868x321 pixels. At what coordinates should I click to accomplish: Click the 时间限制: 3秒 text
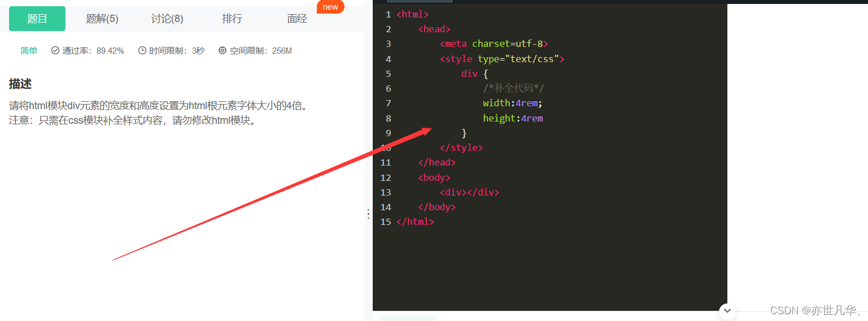point(177,51)
